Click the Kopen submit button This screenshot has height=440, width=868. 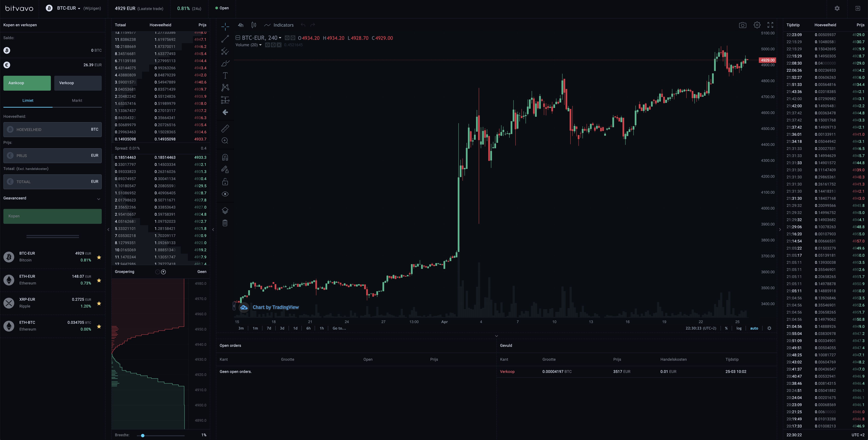tap(52, 216)
